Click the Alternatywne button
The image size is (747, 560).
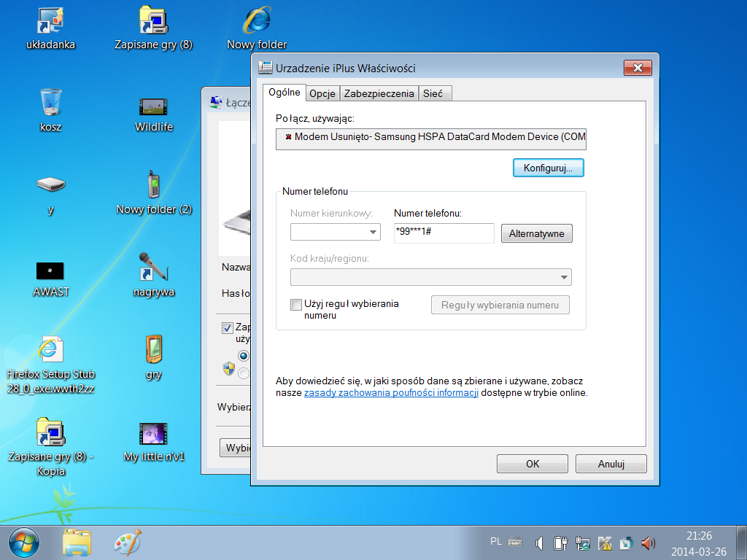click(x=536, y=233)
